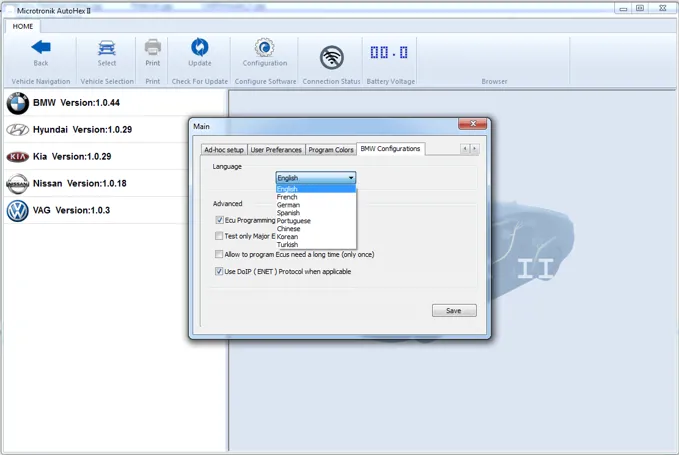Choose Spanish in language list
This screenshot has width=679, height=455.
click(316, 213)
